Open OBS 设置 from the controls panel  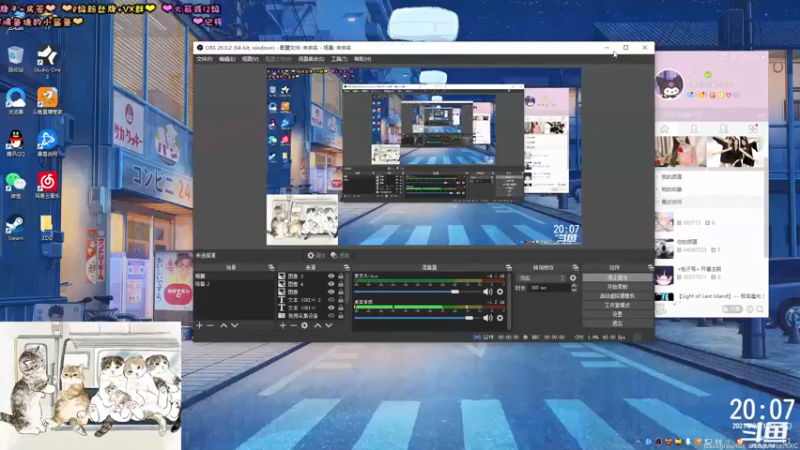617,314
